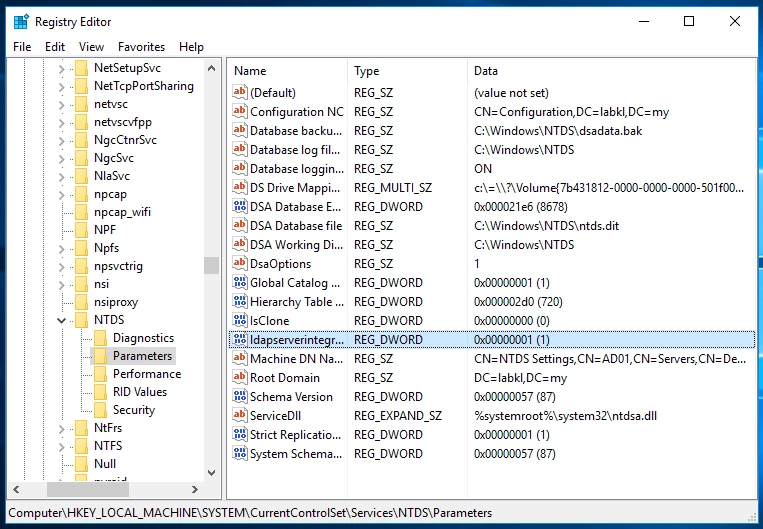Image resolution: width=763 pixels, height=529 pixels.
Task: Select the nsiproxy key
Action: (x=116, y=302)
